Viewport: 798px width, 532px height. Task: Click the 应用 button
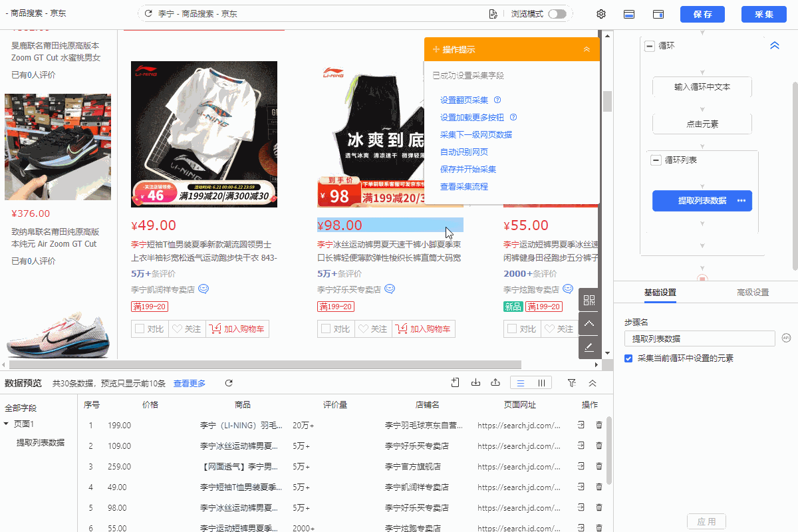pyautogui.click(x=706, y=522)
